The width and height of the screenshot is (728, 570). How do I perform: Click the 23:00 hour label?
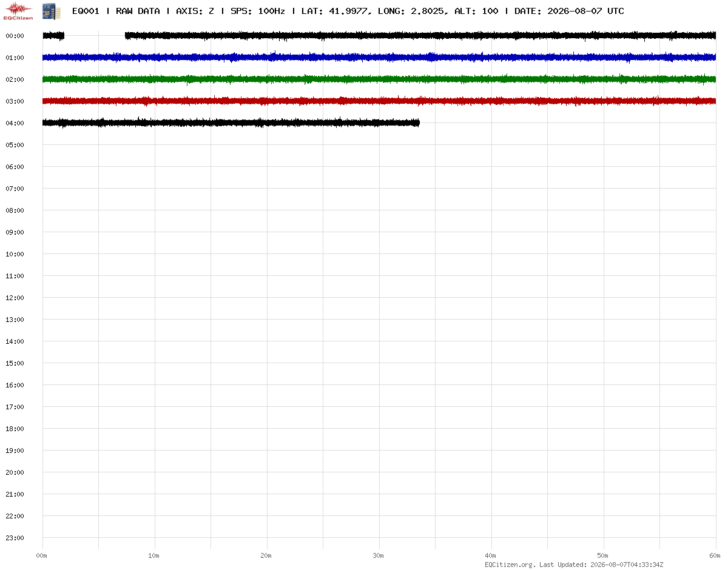[x=15, y=538]
